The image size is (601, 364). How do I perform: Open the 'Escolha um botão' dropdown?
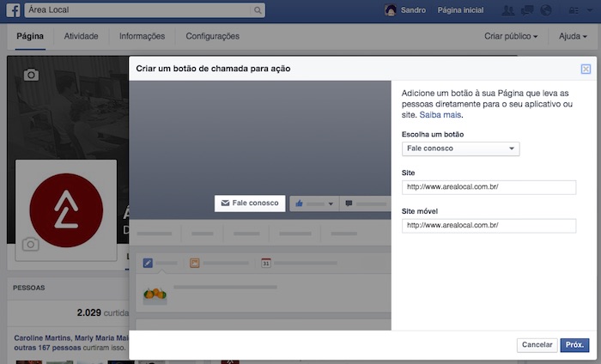(460, 149)
